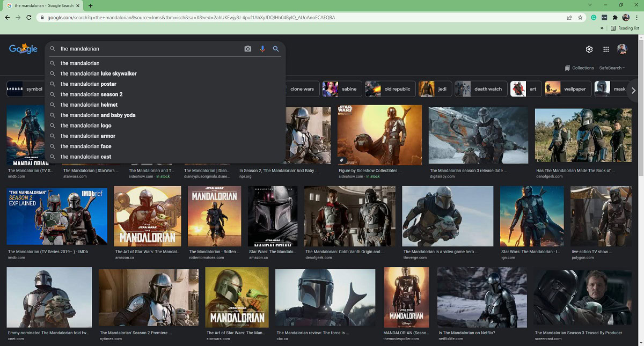
Task: Visit the Rotten Tomatoes Mandalorian result
Action: coord(214,216)
